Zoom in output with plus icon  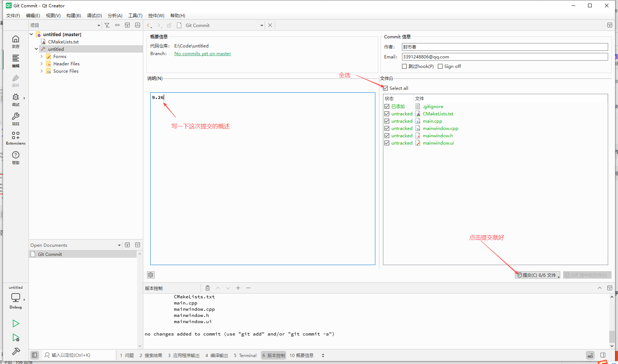pyautogui.click(x=238, y=288)
